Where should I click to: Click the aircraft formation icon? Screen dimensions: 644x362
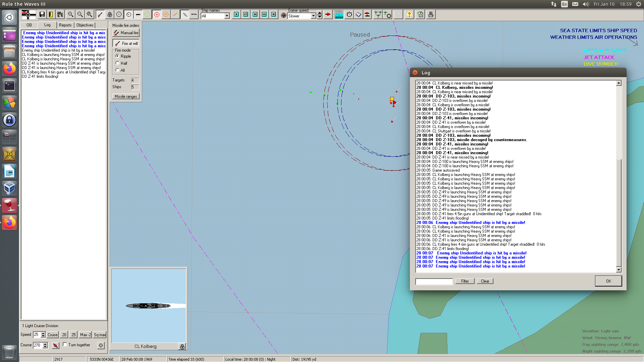(x=378, y=14)
